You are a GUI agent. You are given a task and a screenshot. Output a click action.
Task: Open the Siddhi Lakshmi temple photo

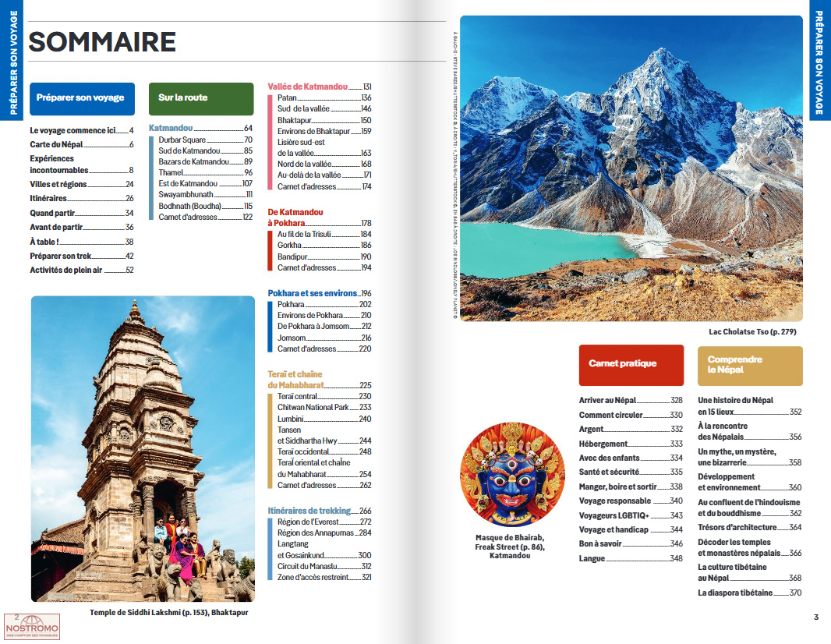point(143,448)
